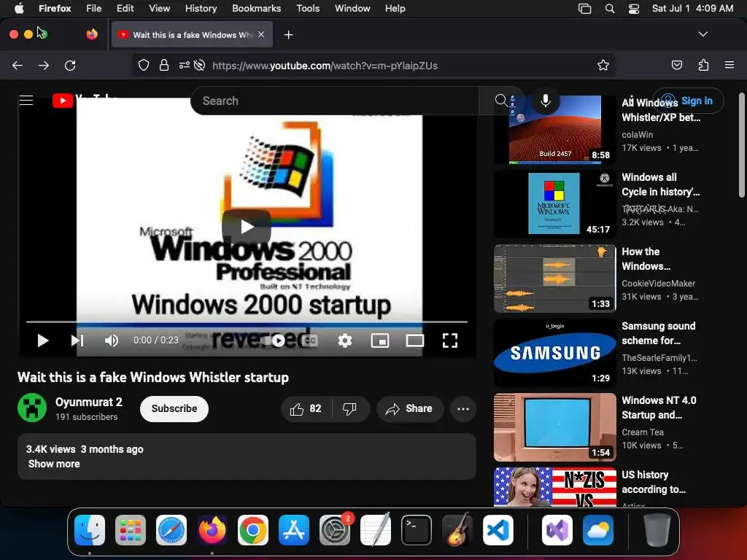Launch Finder from the Dock
747x560 pixels.
tap(90, 530)
